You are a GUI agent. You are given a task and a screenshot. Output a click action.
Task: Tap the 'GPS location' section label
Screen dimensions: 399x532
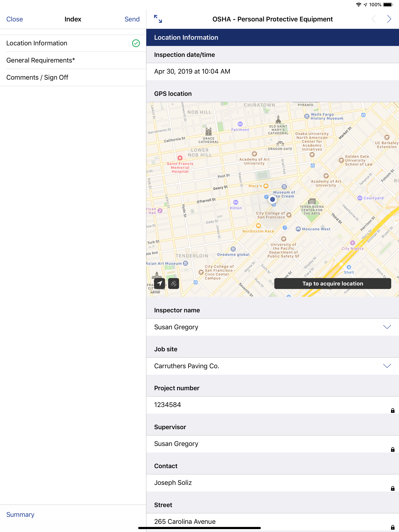click(173, 94)
